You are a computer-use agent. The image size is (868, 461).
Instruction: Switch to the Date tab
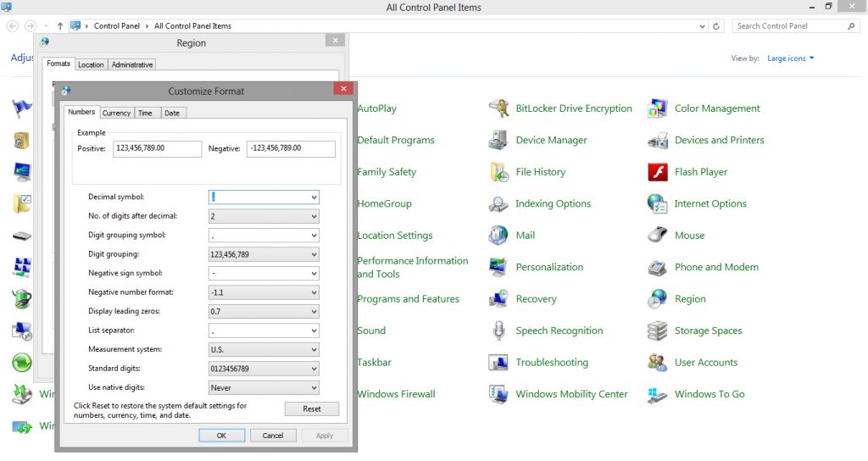(x=173, y=113)
